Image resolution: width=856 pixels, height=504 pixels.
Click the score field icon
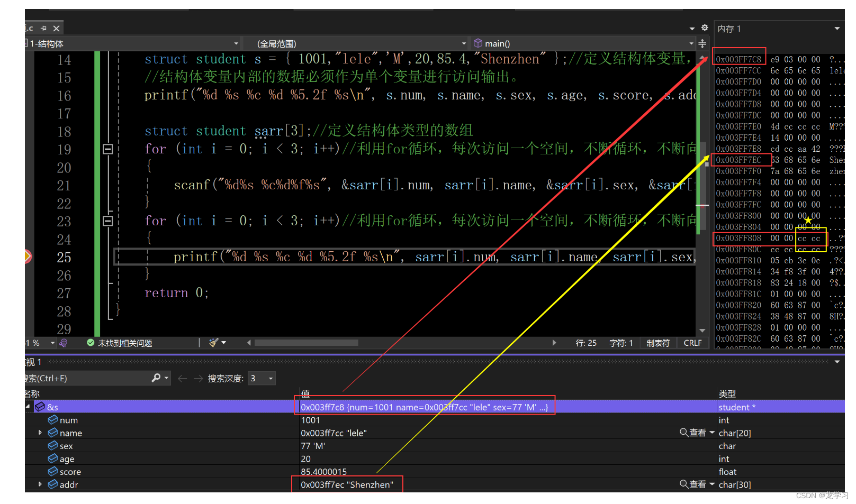tap(53, 471)
